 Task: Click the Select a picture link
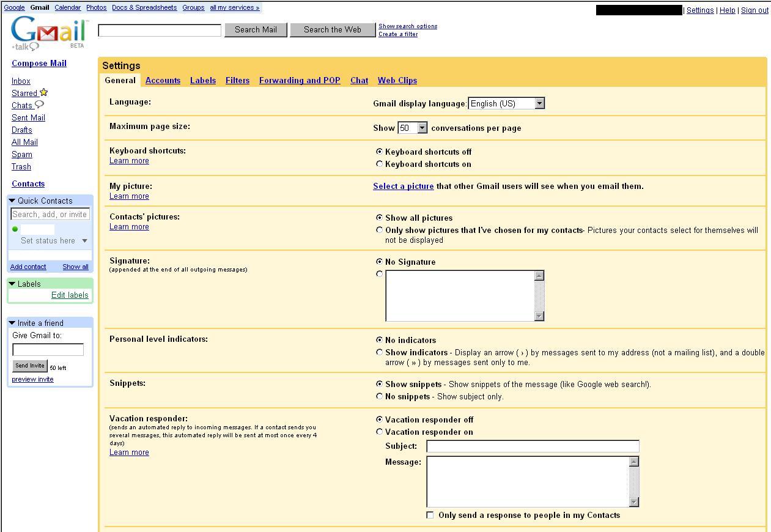click(x=404, y=187)
